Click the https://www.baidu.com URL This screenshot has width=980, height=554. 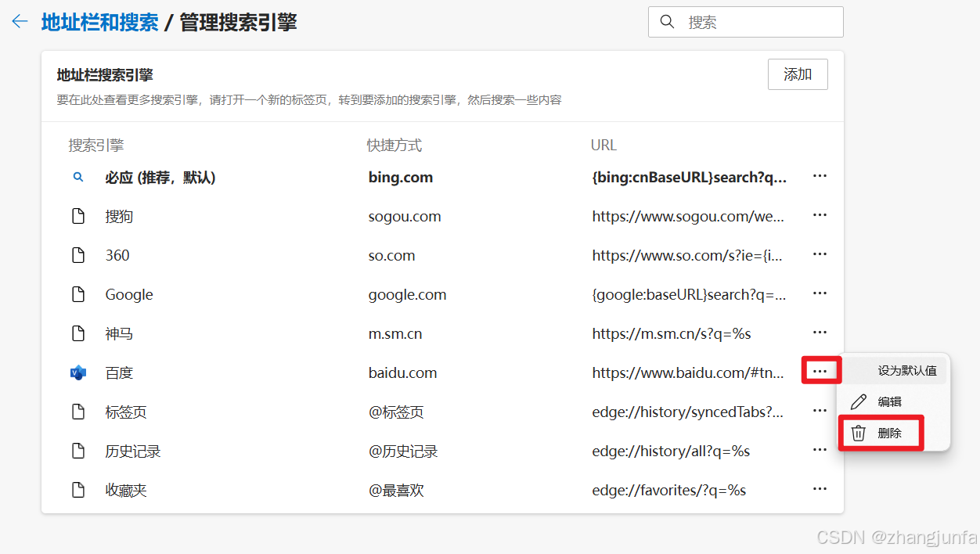pyautogui.click(x=688, y=373)
